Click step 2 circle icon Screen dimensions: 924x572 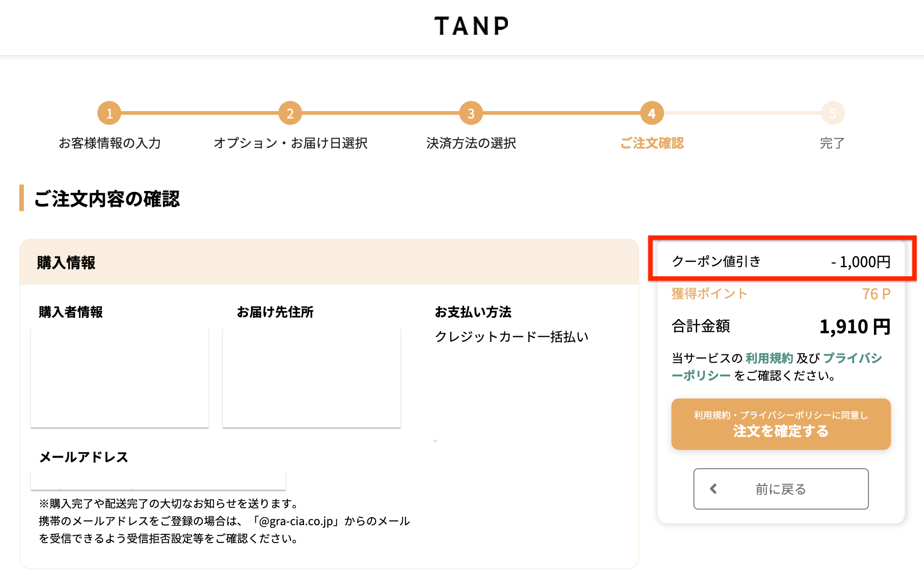tap(290, 113)
